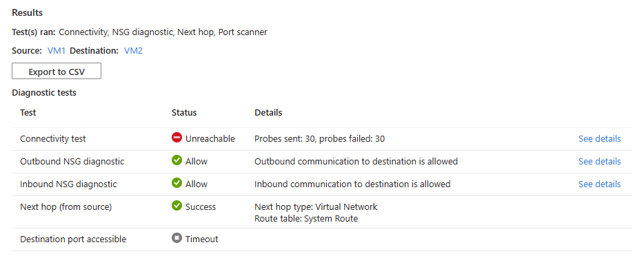
Task: Select the Next hop (from source) row
Action: pos(322,212)
